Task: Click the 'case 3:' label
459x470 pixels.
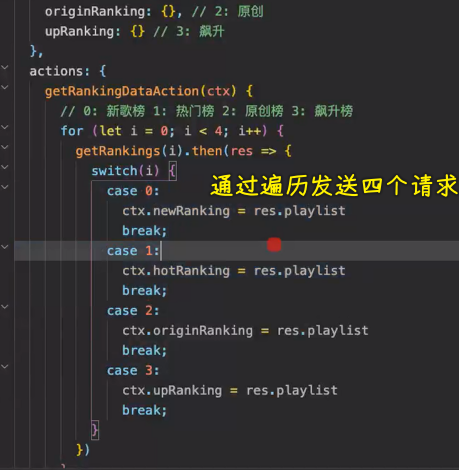Action: (x=133, y=370)
